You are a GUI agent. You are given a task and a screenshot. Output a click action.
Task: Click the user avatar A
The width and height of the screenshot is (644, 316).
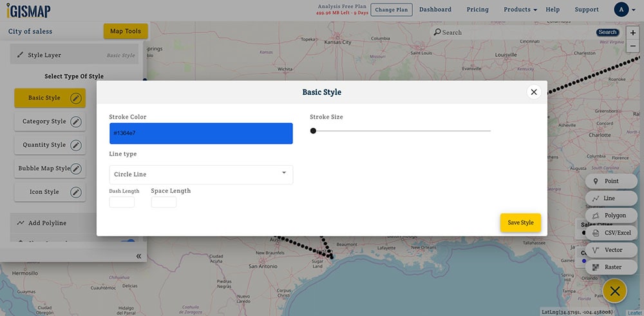[x=621, y=10]
